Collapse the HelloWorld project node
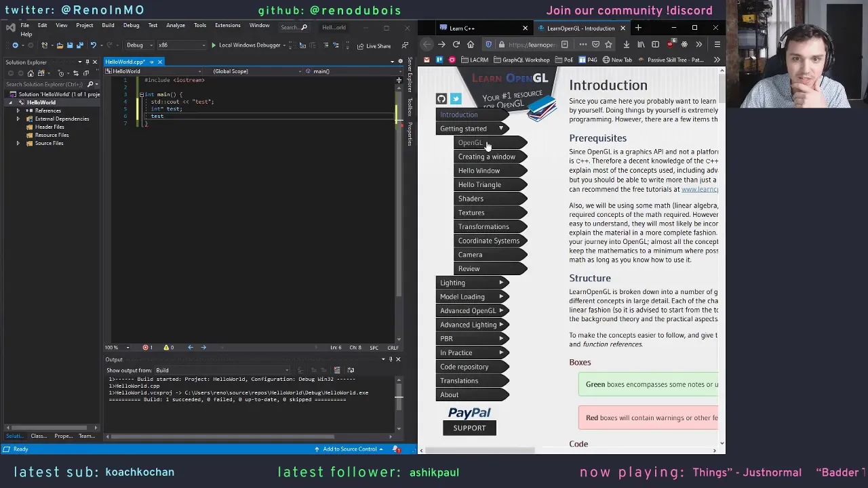 pos(10,102)
